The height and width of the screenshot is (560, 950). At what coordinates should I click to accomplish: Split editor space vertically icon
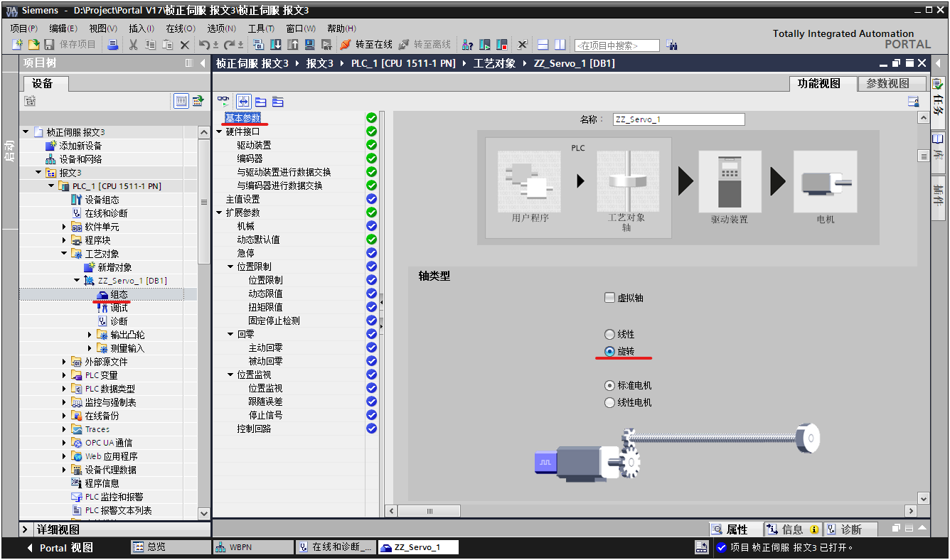pos(560,45)
